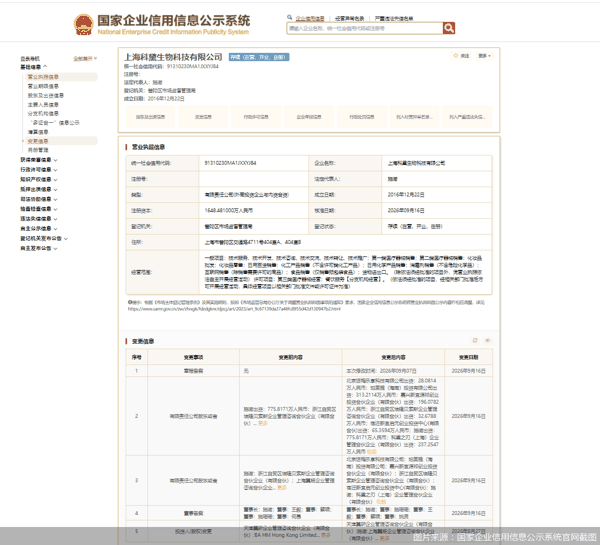Select 主要人员信息 in the sidebar

(43, 105)
